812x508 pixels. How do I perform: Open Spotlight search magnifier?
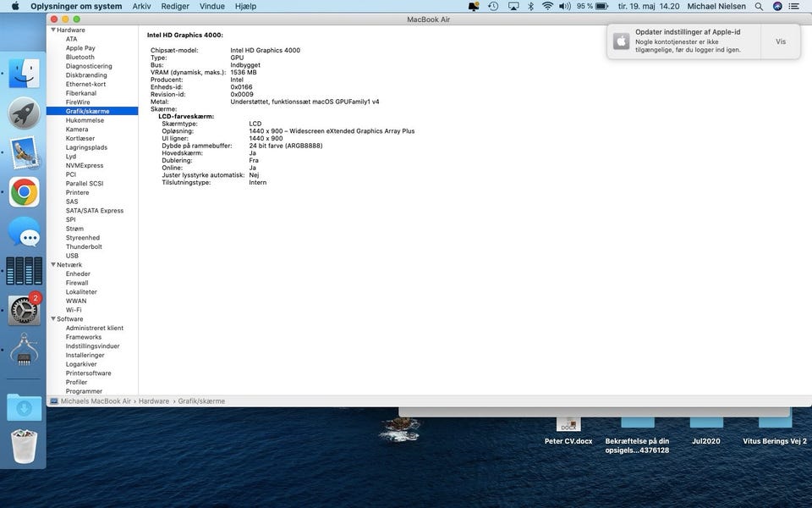(759, 6)
